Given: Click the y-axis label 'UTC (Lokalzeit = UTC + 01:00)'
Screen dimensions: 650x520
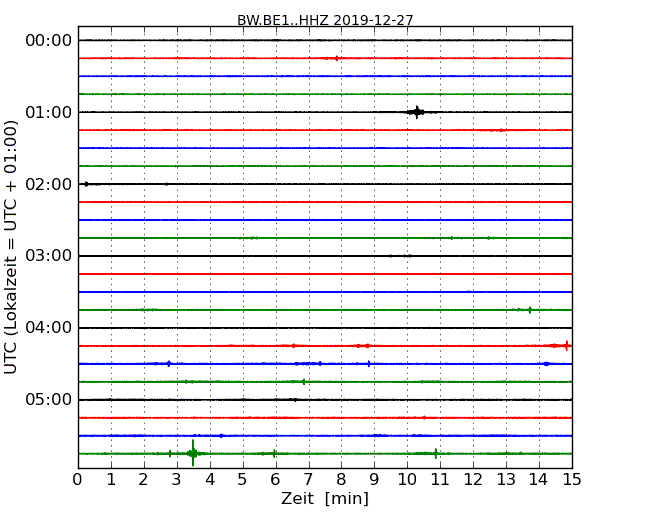Looking at the screenshot, I should coord(11,247).
